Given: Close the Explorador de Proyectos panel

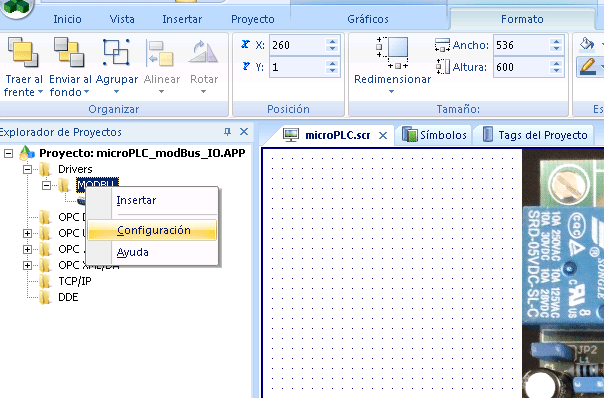Looking at the screenshot, I should [244, 132].
